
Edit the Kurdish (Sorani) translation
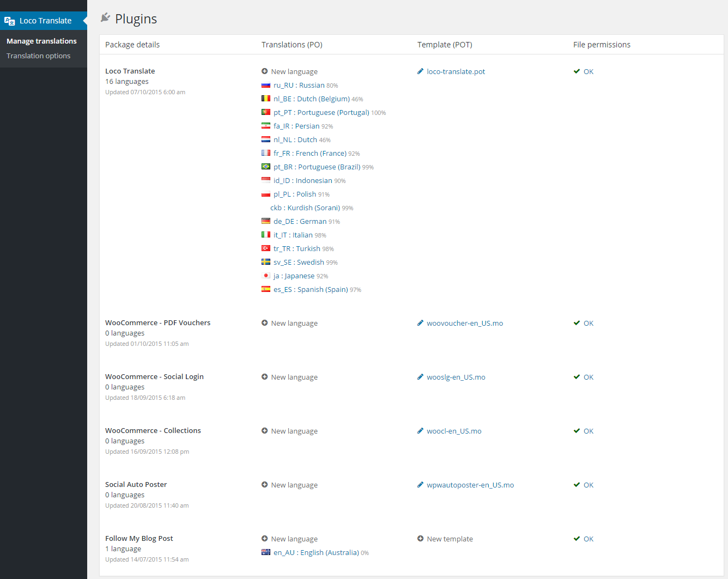click(x=305, y=208)
